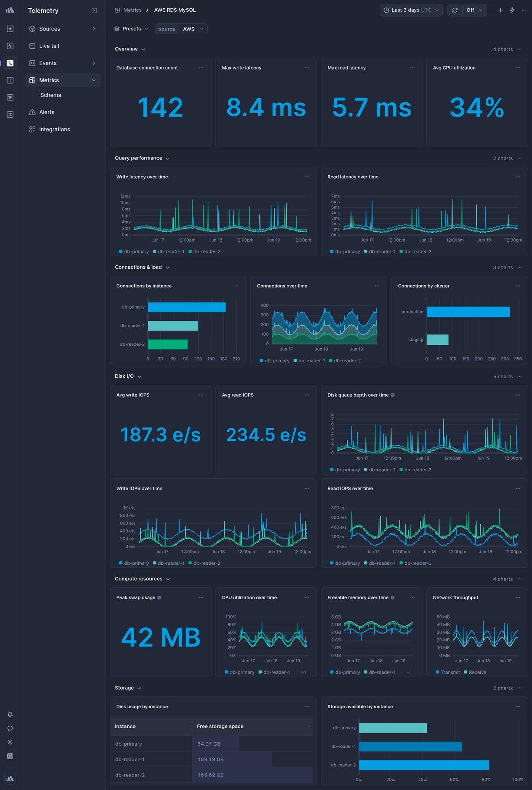Open Integrations in the sidebar
The height and width of the screenshot is (790, 532).
click(x=63, y=130)
